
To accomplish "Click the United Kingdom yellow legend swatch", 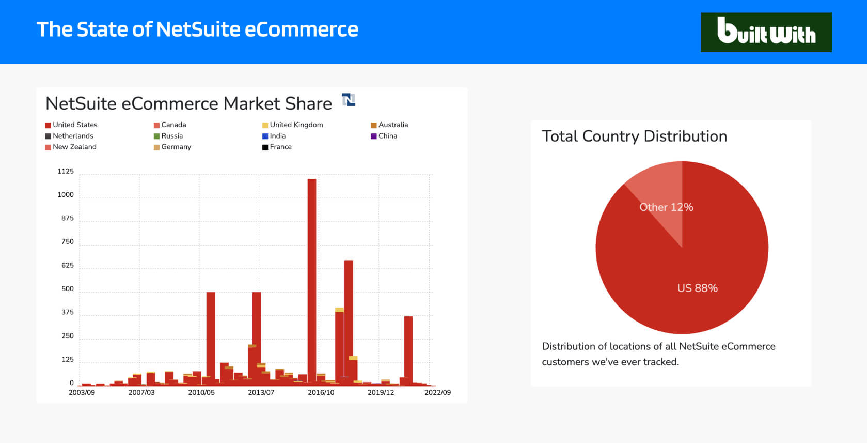I will pos(265,125).
